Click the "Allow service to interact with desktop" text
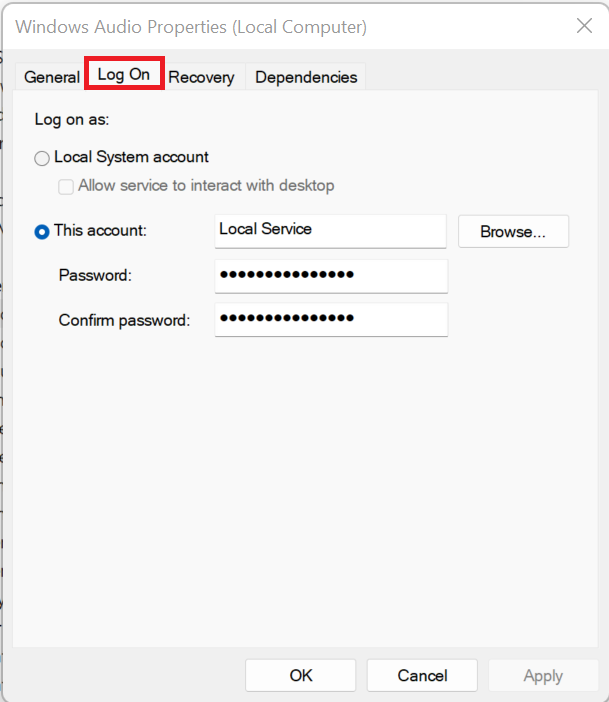609x702 pixels. coord(206,186)
